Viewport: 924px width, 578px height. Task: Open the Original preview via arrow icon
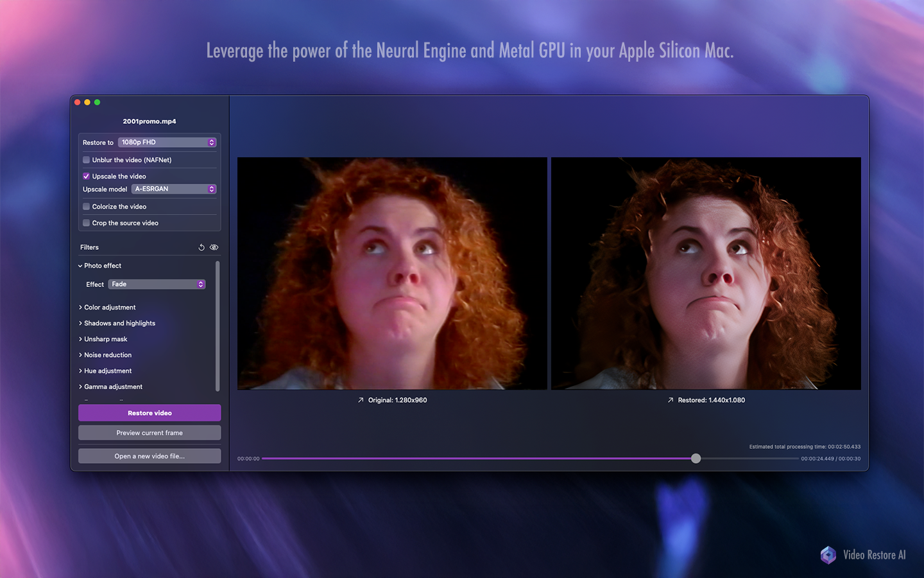click(x=361, y=400)
